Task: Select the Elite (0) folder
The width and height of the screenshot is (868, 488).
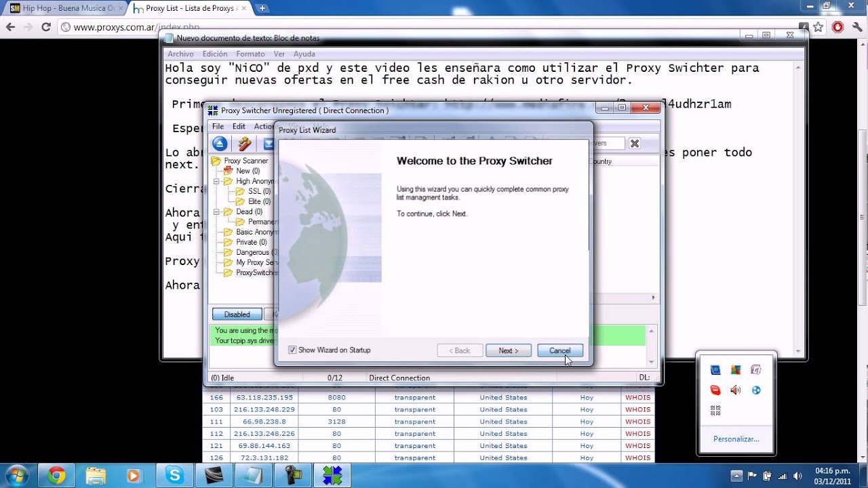Action: point(253,201)
